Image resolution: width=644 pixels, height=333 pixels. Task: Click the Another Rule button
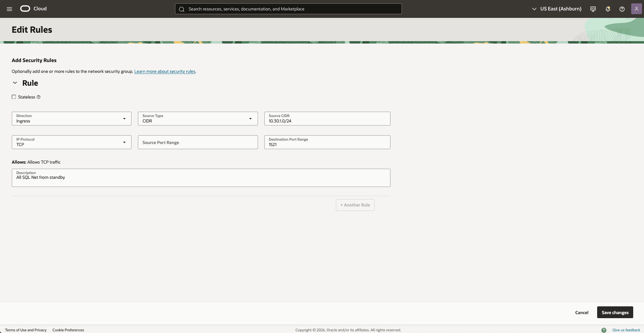point(355,205)
